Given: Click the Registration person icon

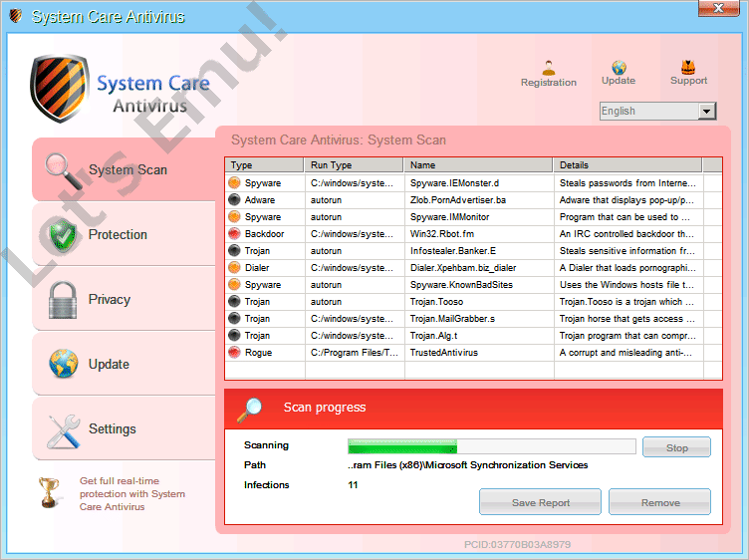Looking at the screenshot, I should [x=549, y=68].
